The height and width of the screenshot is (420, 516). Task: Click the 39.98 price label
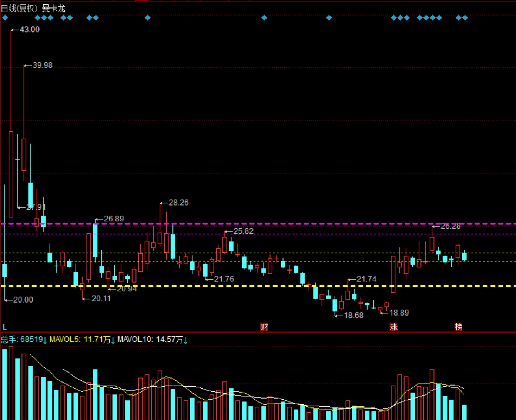pyautogui.click(x=43, y=65)
